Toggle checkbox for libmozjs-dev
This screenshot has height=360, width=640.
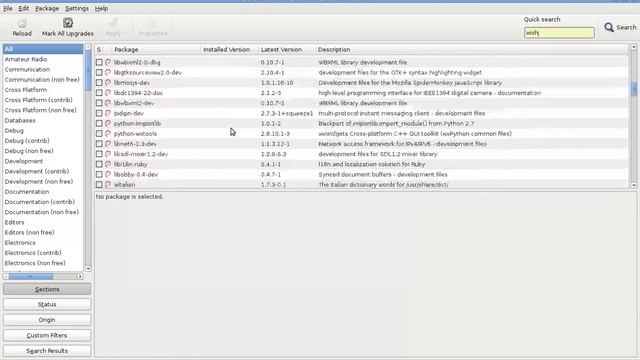coord(99,83)
